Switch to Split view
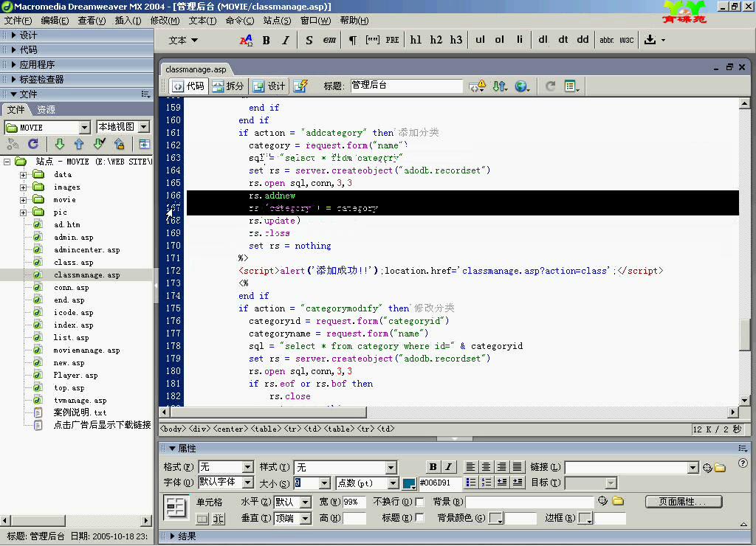Viewport: 756px width, 546px height. pyautogui.click(x=229, y=86)
